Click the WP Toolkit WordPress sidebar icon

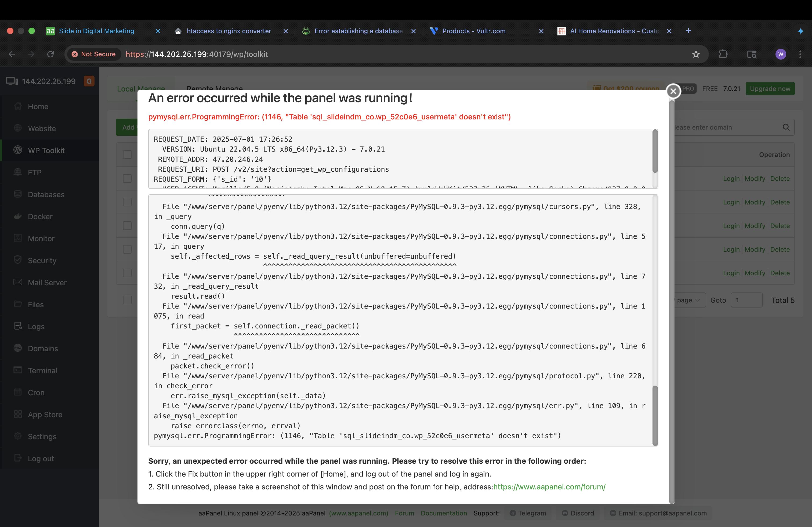18,150
